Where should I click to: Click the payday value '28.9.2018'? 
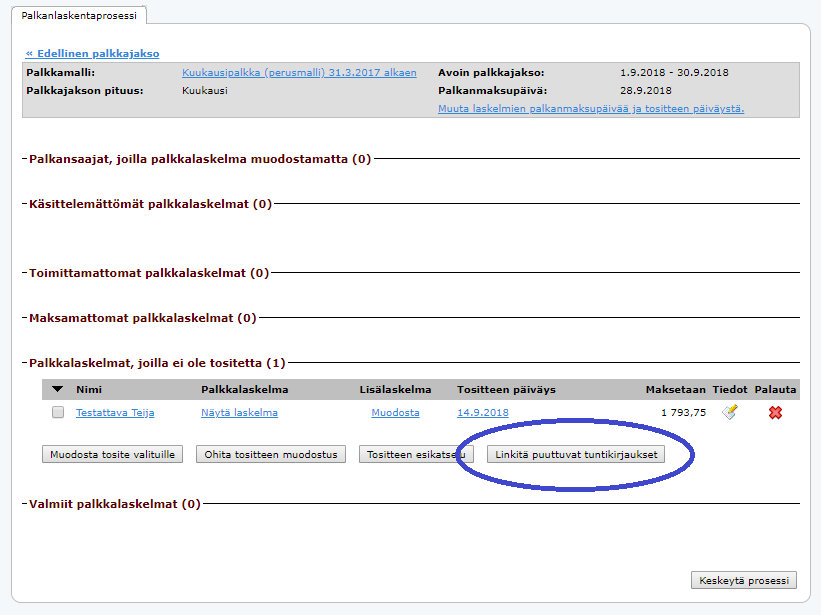646,91
